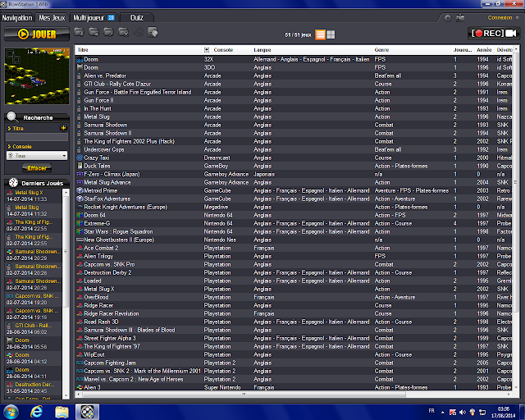Click the column-fit icon beside Console header

207,50
